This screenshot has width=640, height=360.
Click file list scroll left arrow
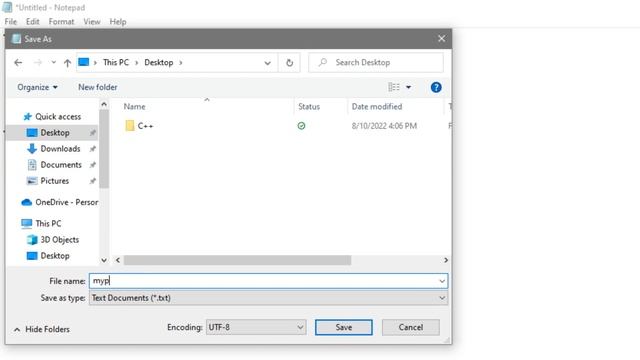(x=118, y=260)
